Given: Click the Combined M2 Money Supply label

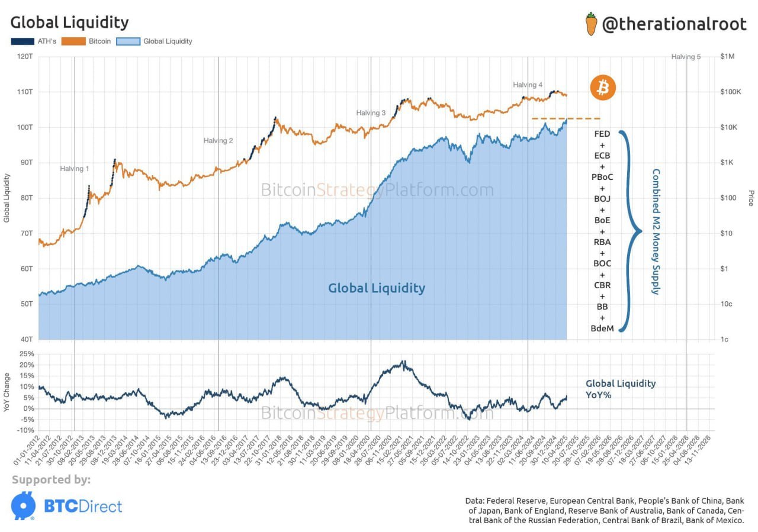Looking at the screenshot, I should point(656,231).
